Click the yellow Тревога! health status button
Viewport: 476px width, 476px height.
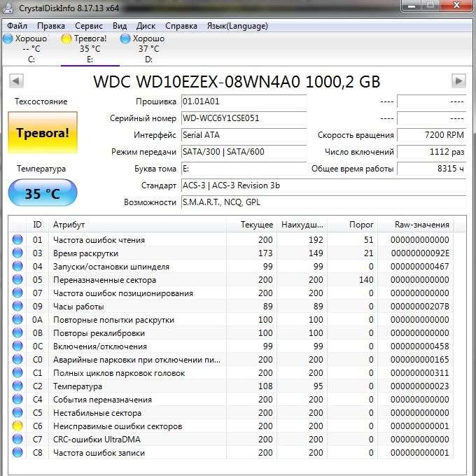pos(43,132)
